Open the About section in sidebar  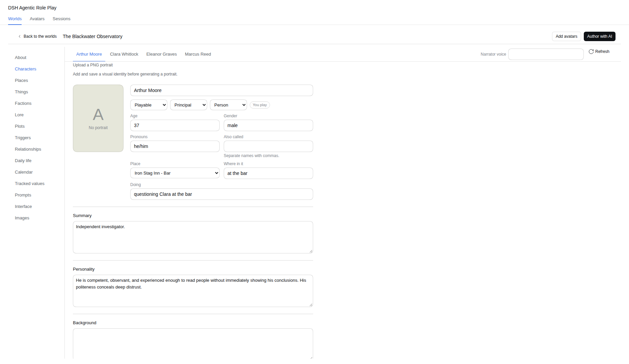coord(21,58)
